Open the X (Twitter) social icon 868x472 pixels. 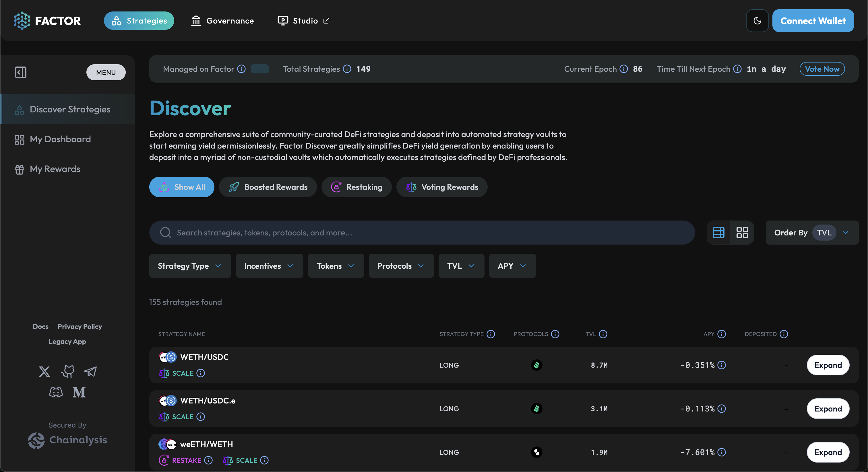[44, 371]
